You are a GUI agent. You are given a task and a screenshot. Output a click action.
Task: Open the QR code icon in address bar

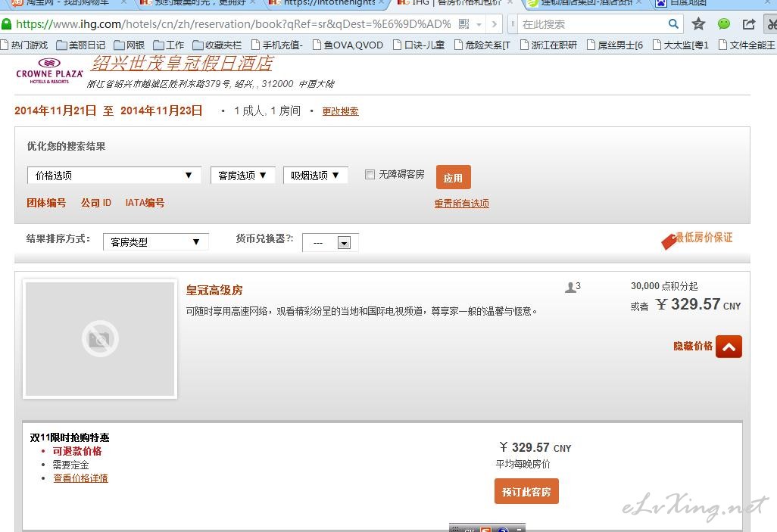(463, 23)
